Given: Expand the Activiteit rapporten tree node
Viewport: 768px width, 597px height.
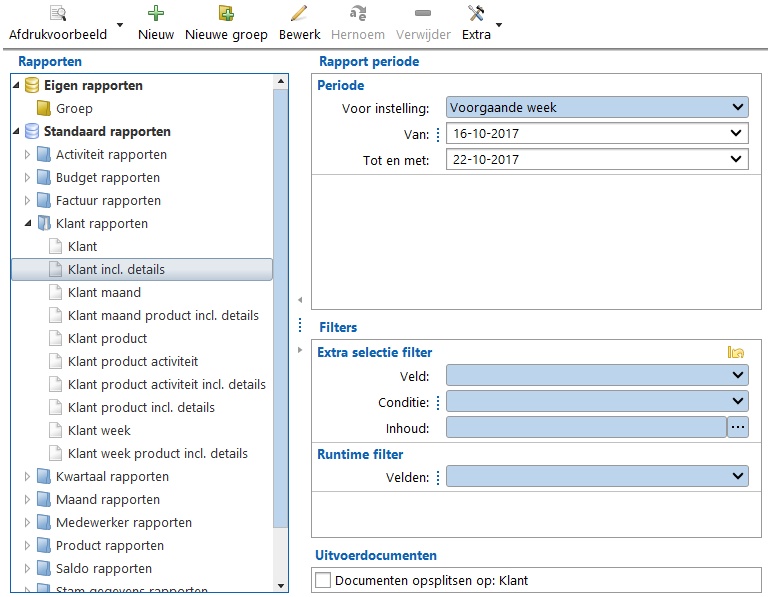Looking at the screenshot, I should 28,155.
